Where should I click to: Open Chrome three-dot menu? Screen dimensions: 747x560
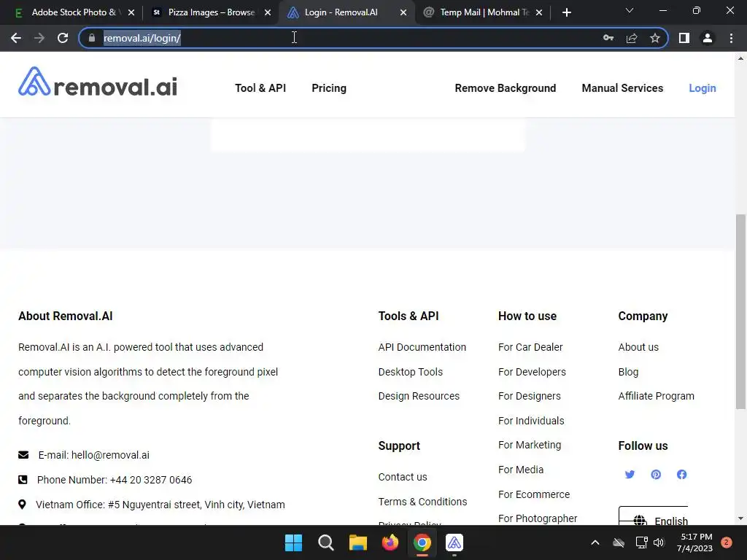[x=731, y=38]
